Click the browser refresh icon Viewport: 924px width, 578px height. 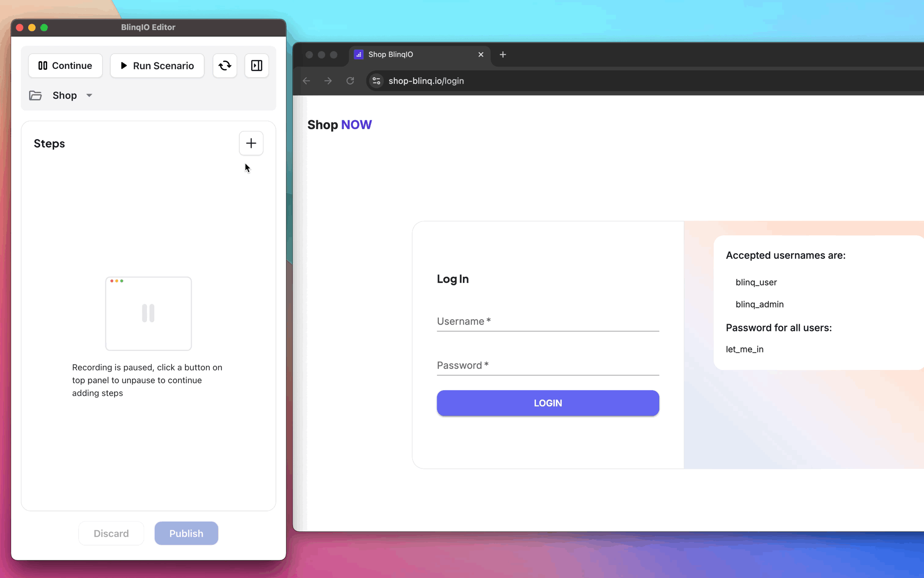351,80
